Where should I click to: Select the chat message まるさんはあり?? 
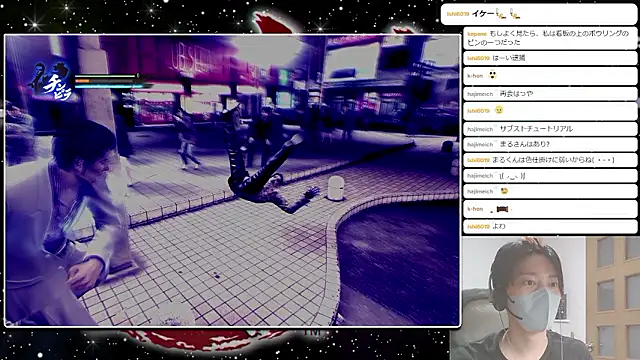pyautogui.click(x=550, y=144)
